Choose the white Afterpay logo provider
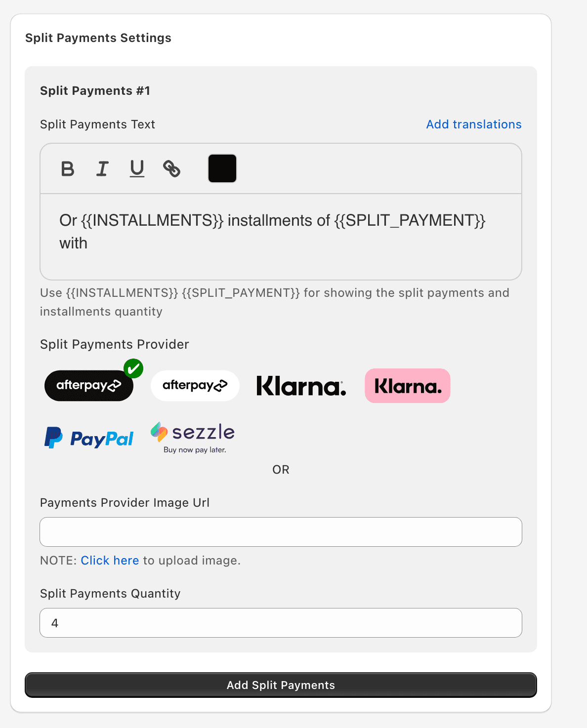587x728 pixels. pyautogui.click(x=195, y=386)
